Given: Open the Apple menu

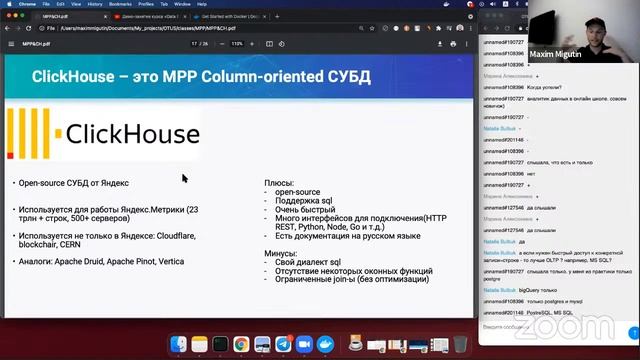Looking at the screenshot, I should [9, 4].
